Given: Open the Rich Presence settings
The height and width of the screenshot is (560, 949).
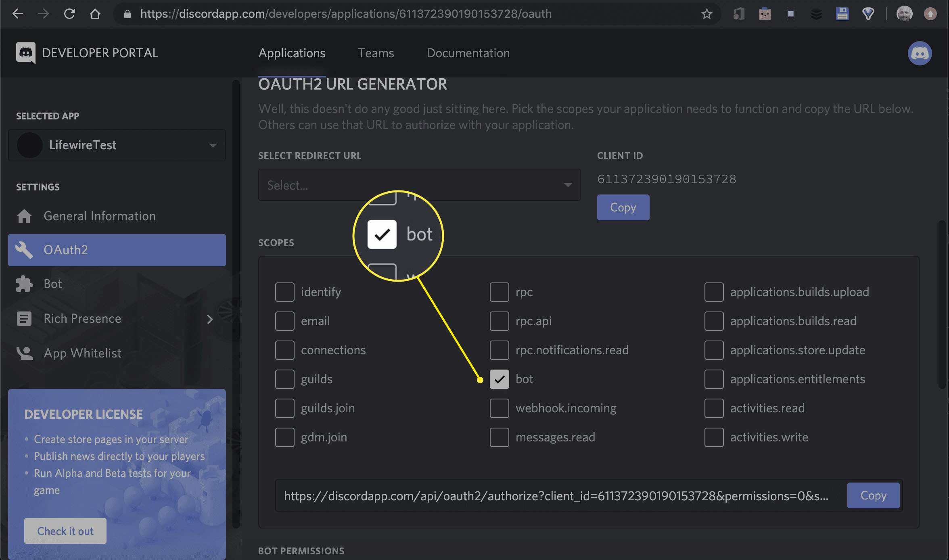Looking at the screenshot, I should click(117, 319).
